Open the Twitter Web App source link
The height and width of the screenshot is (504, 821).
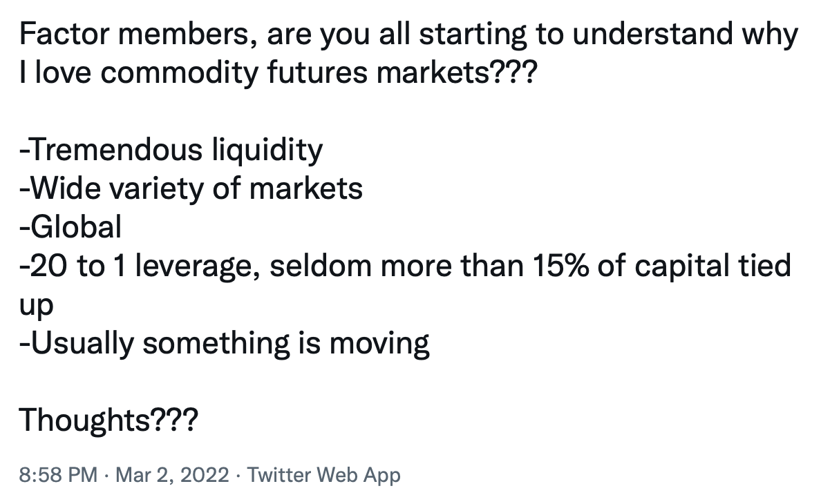tap(323, 475)
